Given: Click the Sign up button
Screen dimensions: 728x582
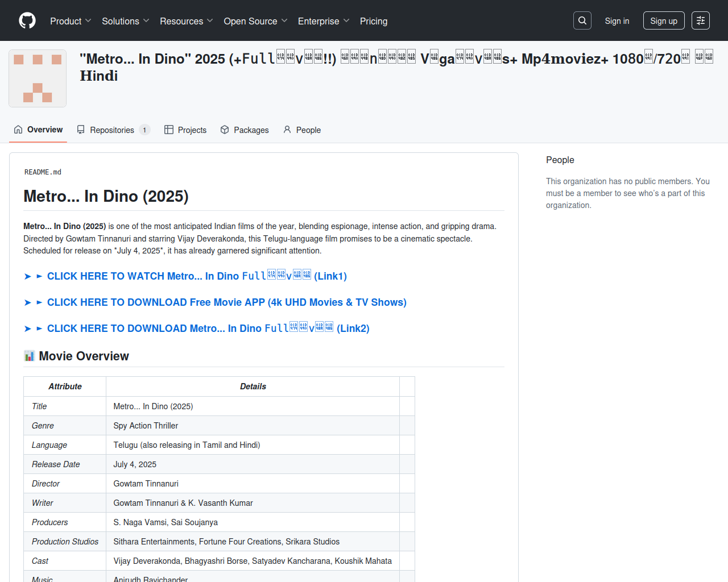Looking at the screenshot, I should 664,21.
